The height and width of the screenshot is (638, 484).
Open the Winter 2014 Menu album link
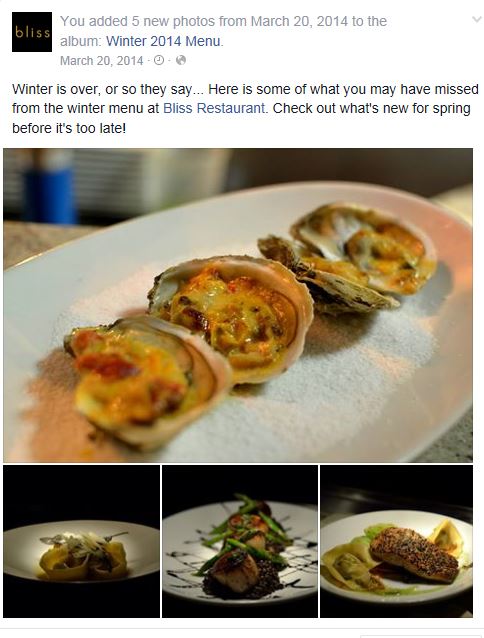(x=164, y=41)
